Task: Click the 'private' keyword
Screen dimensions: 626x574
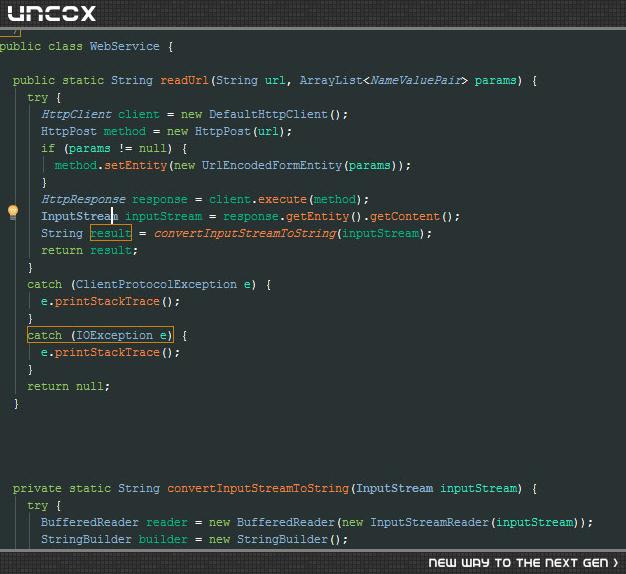Action: 37,488
